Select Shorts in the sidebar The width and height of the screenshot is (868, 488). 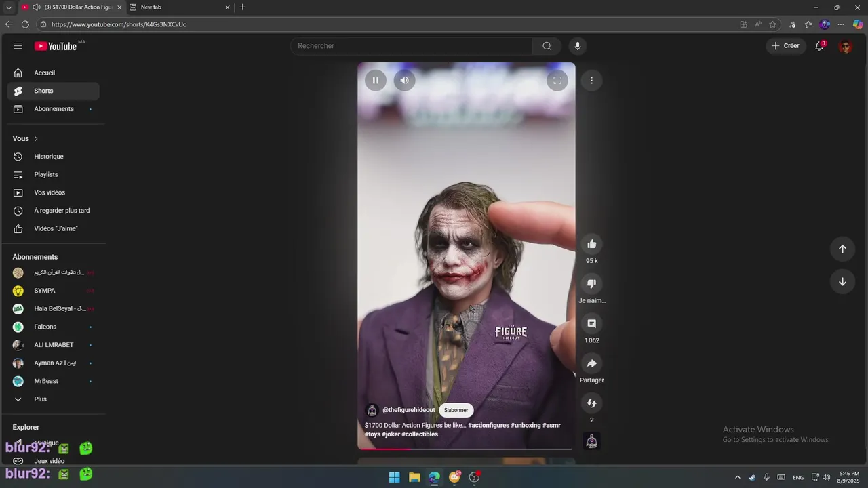point(54,91)
